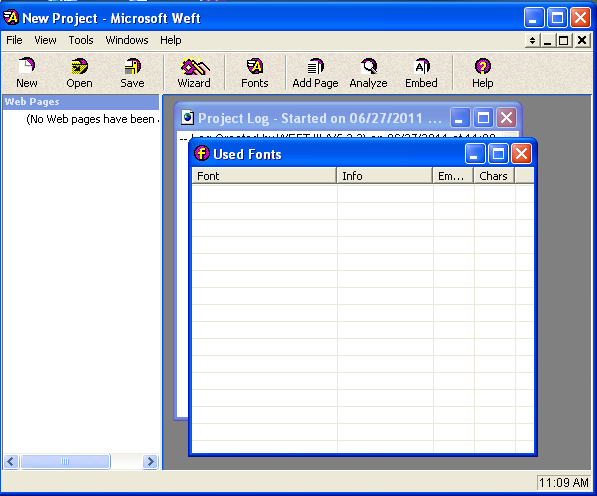Click the Add Page toolbar icon
The image size is (597, 496).
[315, 73]
